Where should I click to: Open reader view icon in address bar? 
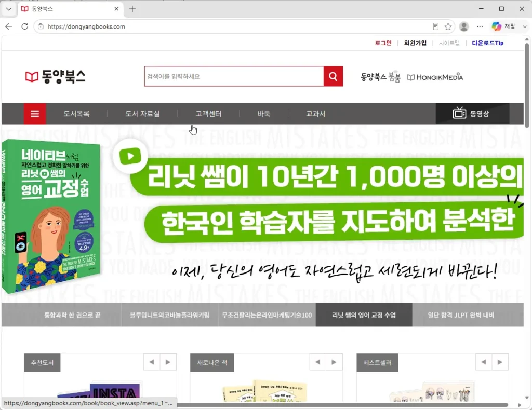[x=436, y=26]
